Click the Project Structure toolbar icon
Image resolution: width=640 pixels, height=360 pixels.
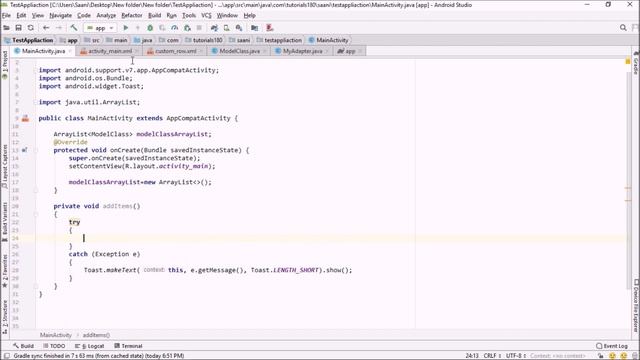coord(254,28)
